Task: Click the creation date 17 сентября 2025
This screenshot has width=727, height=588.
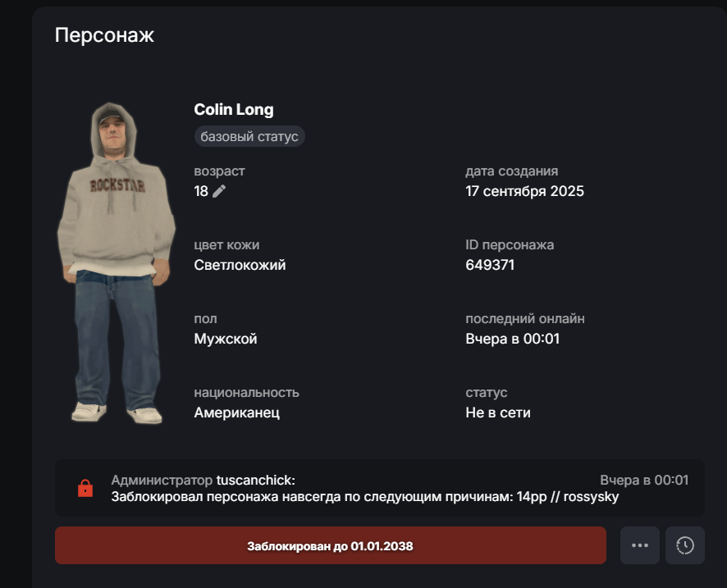Action: (x=524, y=191)
